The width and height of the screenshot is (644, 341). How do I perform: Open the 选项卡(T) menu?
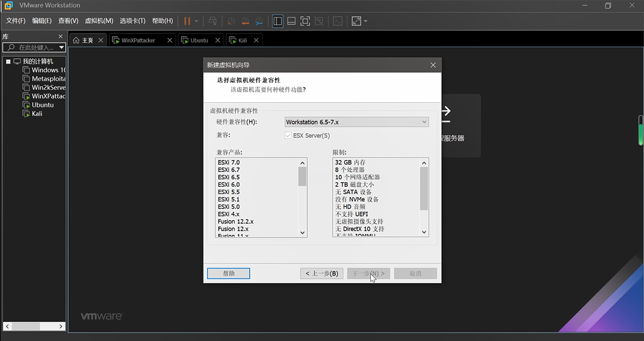pyautogui.click(x=132, y=21)
